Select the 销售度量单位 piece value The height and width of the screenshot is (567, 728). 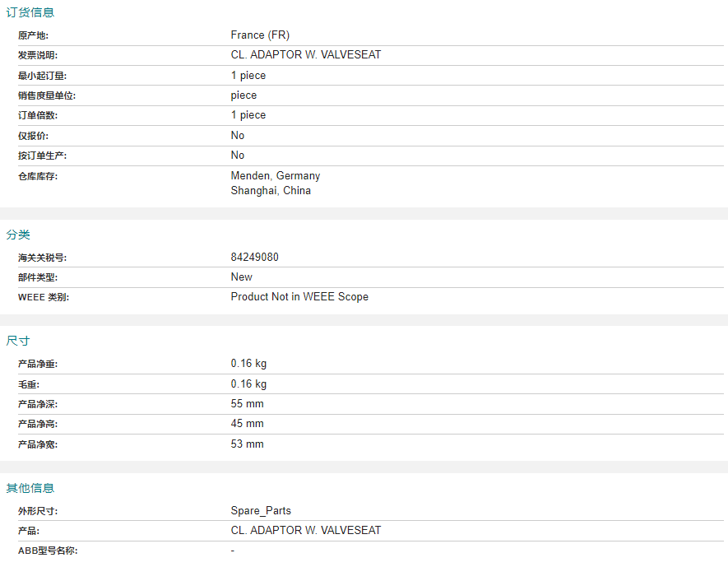tap(243, 95)
